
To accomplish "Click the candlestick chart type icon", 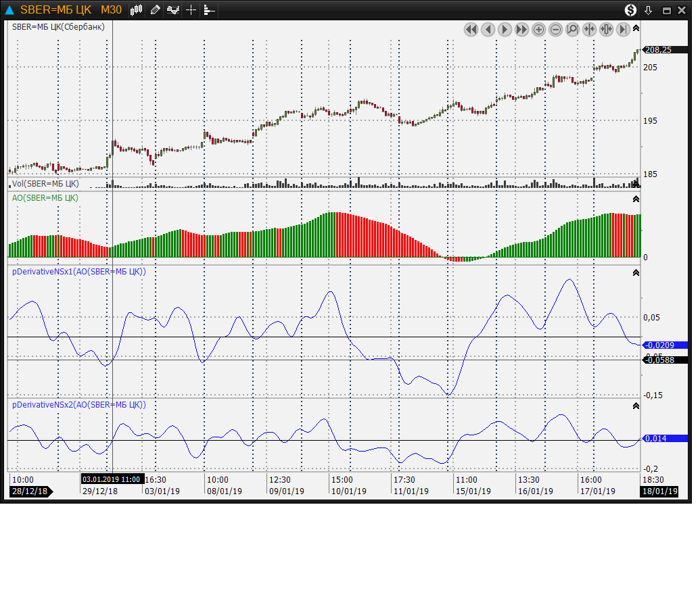I will click(x=137, y=10).
